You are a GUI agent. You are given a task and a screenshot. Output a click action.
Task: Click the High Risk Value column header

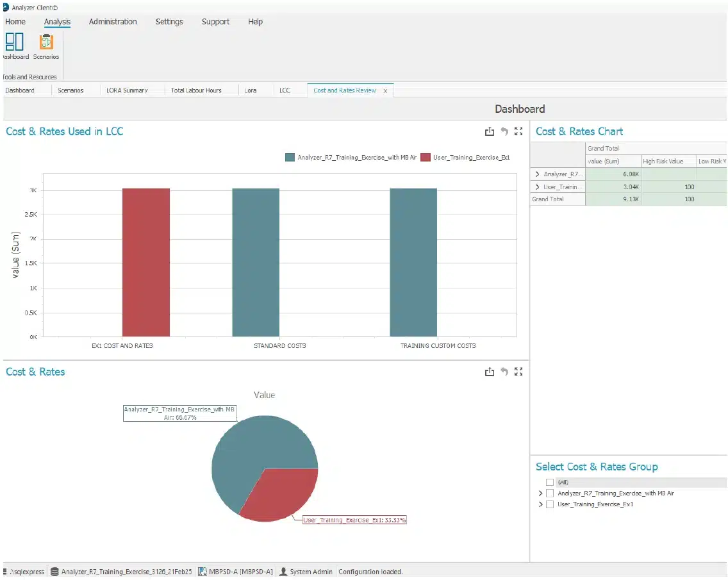pos(668,161)
